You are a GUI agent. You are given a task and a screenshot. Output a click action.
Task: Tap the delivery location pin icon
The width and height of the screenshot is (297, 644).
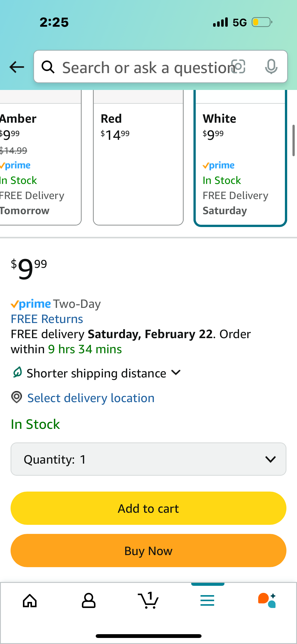click(17, 397)
